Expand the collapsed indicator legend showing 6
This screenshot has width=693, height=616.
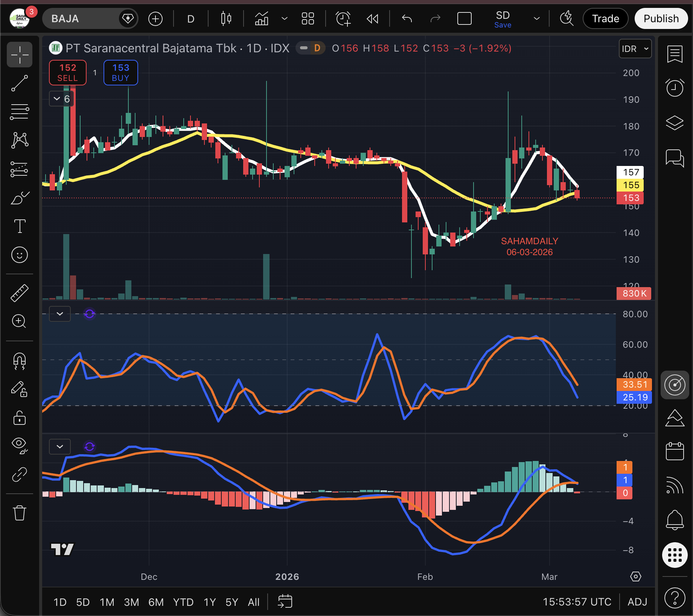coord(62,99)
